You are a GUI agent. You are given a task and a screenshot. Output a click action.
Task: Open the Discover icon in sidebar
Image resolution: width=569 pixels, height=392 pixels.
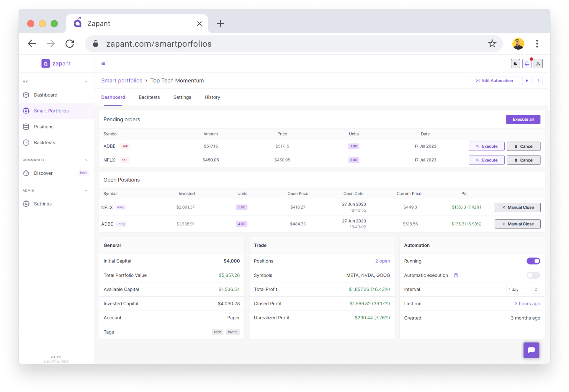(26, 173)
